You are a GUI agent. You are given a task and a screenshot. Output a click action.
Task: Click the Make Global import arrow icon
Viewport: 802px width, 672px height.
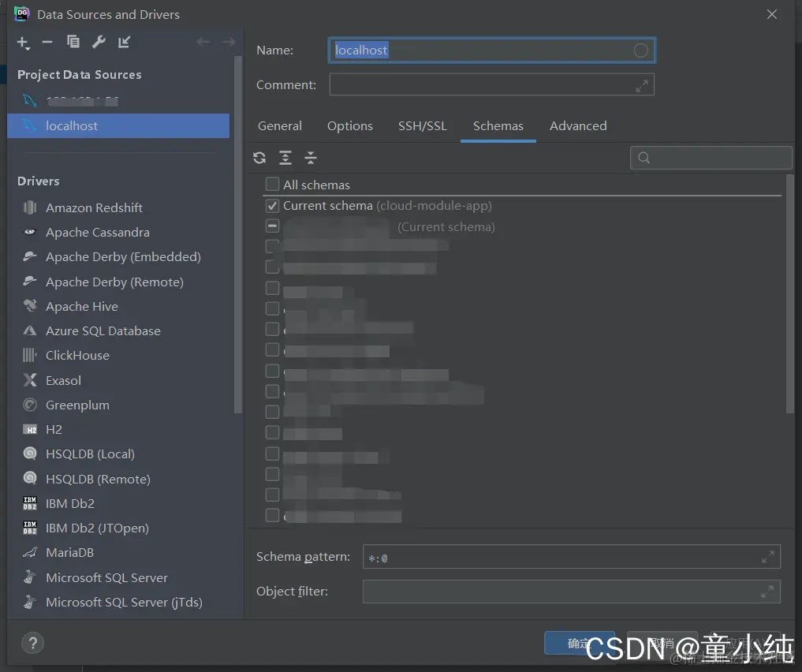point(125,42)
